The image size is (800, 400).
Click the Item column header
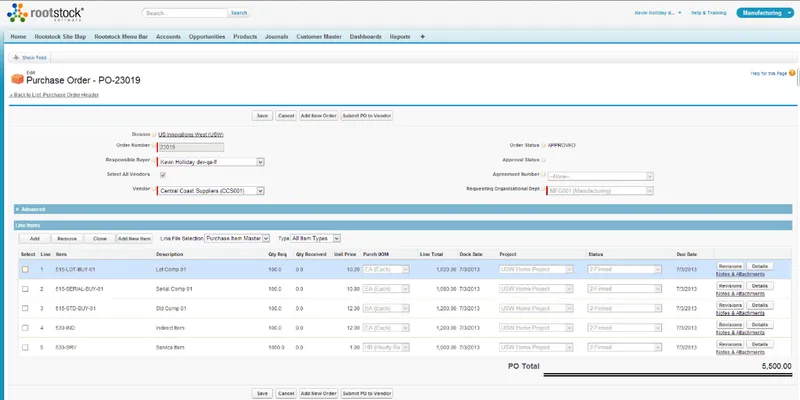(61, 254)
